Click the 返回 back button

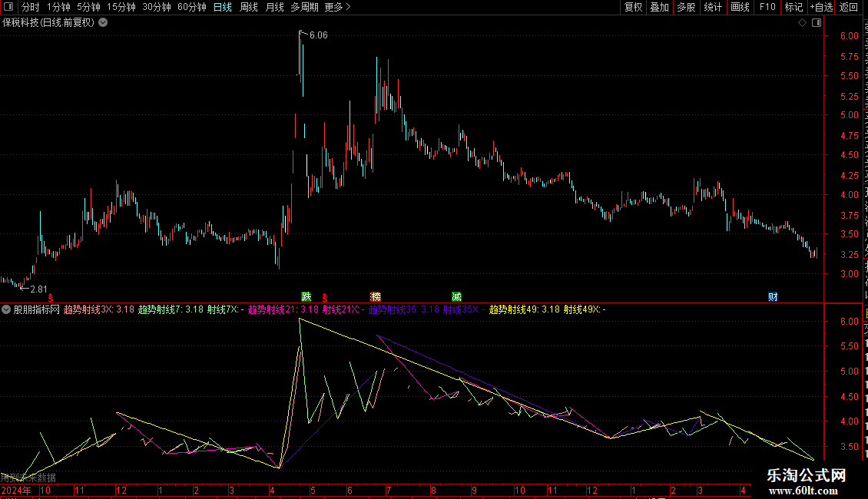tap(849, 7)
